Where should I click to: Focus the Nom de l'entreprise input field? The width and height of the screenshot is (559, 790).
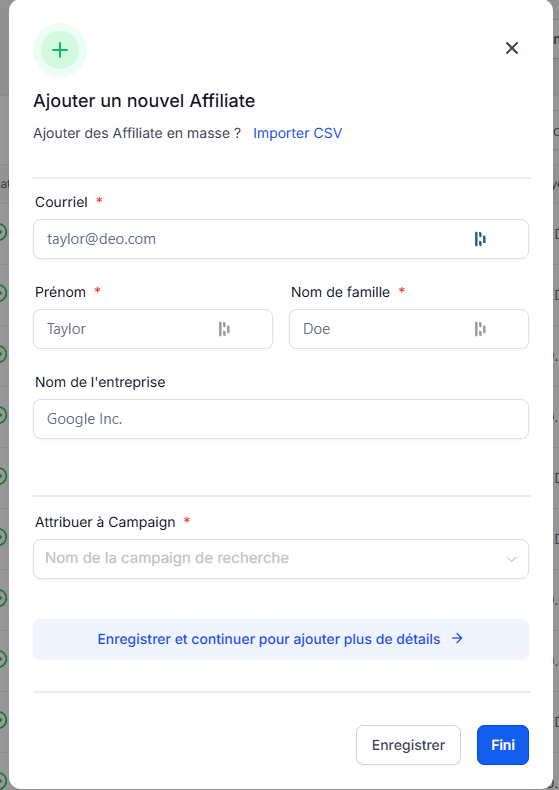pos(281,419)
